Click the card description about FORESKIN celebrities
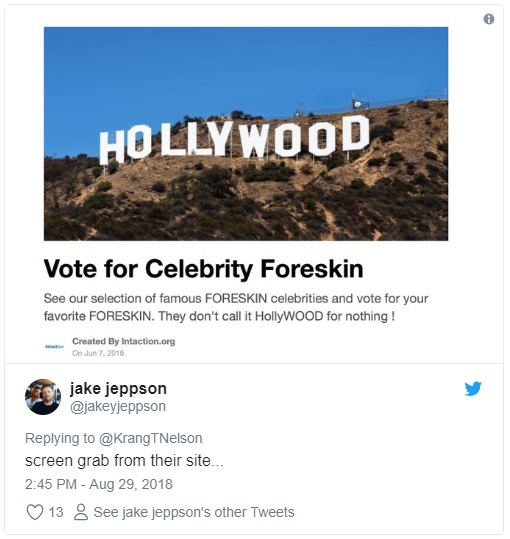The image size is (510, 539). pos(236,307)
